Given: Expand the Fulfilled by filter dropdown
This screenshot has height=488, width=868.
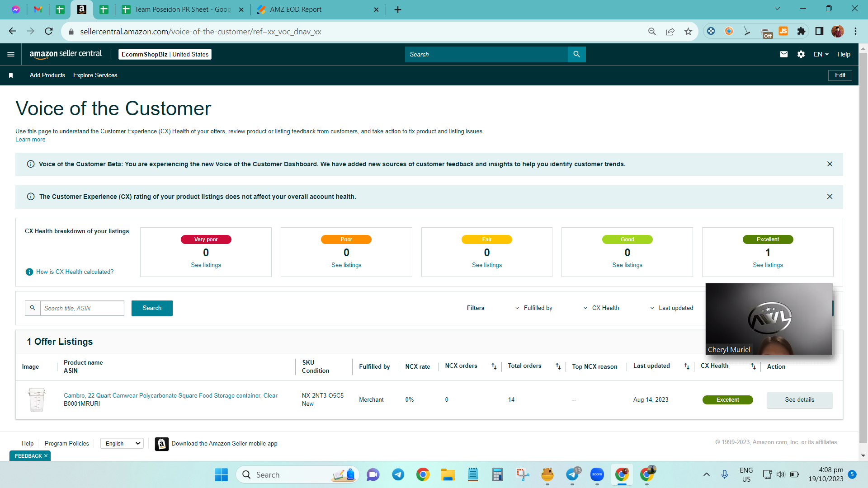Looking at the screenshot, I should click(x=533, y=308).
